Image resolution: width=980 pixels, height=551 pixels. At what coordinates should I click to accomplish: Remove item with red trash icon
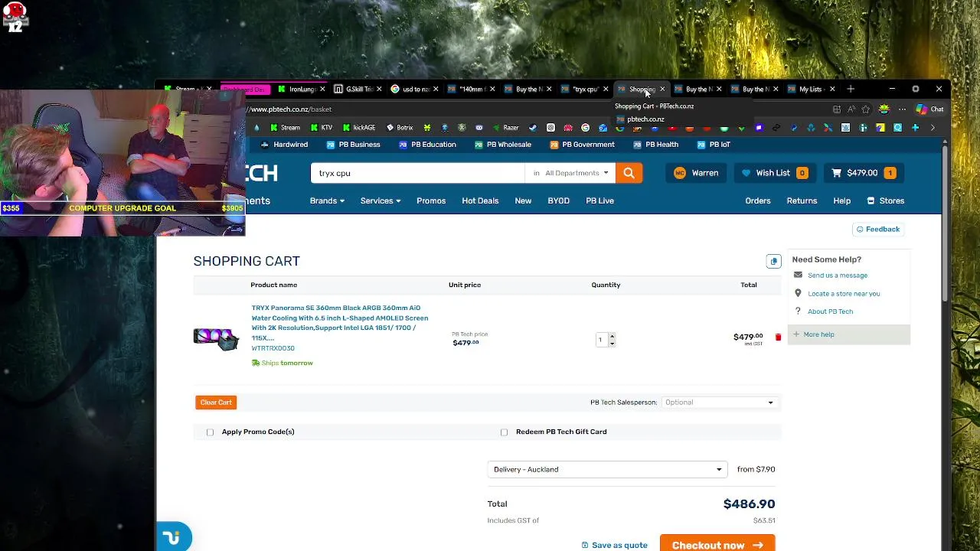pos(778,337)
